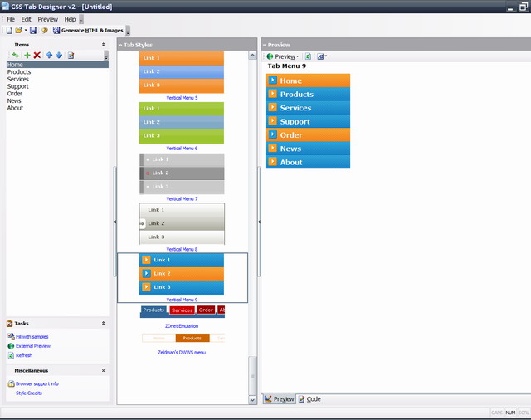Image resolution: width=531 pixels, height=420 pixels.
Task: Move item down with blue down arrow
Action: point(59,56)
